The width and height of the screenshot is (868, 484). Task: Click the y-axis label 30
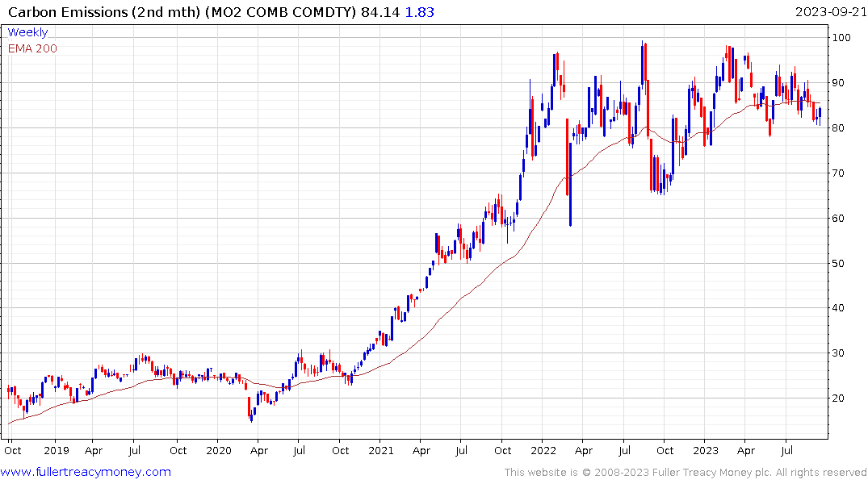[x=838, y=353]
